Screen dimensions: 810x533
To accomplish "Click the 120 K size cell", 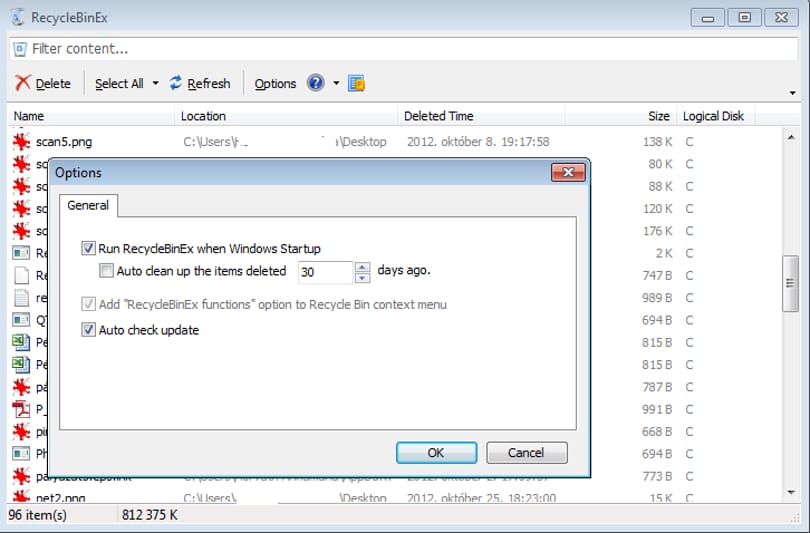I will tap(657, 209).
